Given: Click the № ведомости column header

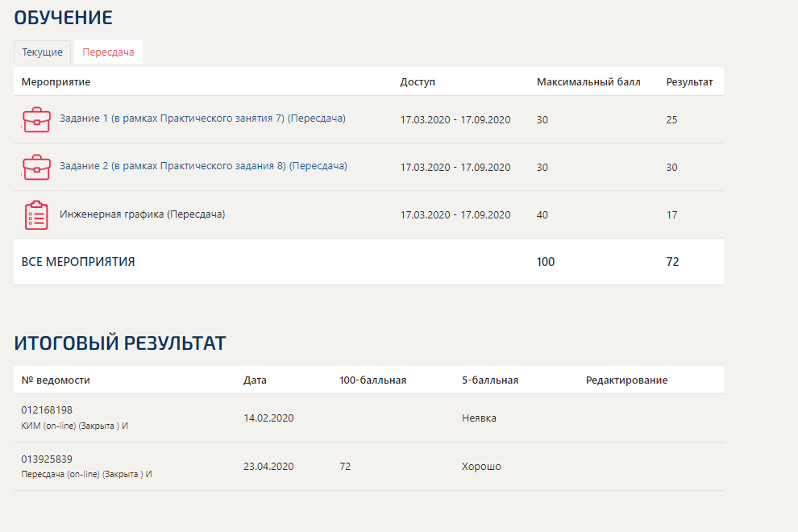Looking at the screenshot, I should (56, 380).
